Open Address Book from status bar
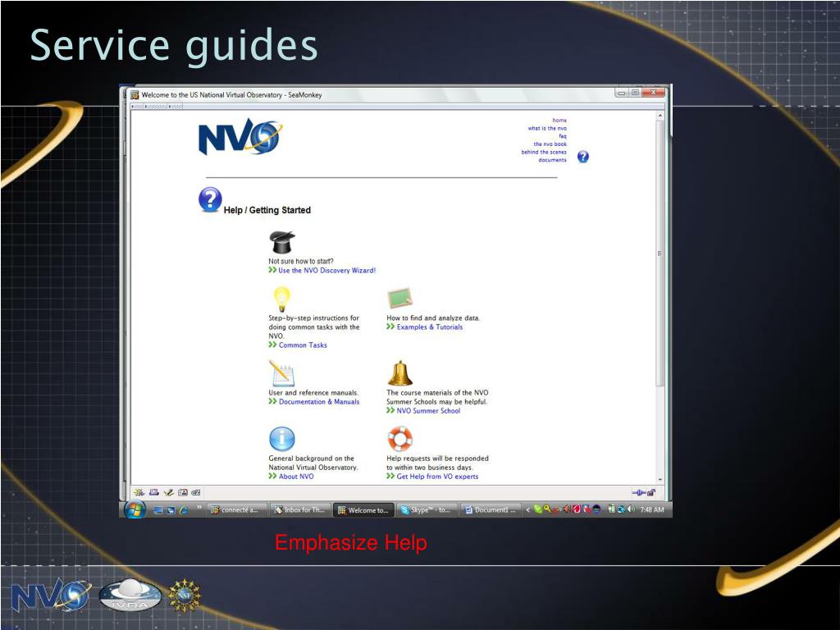The width and height of the screenshot is (840, 630). [183, 492]
